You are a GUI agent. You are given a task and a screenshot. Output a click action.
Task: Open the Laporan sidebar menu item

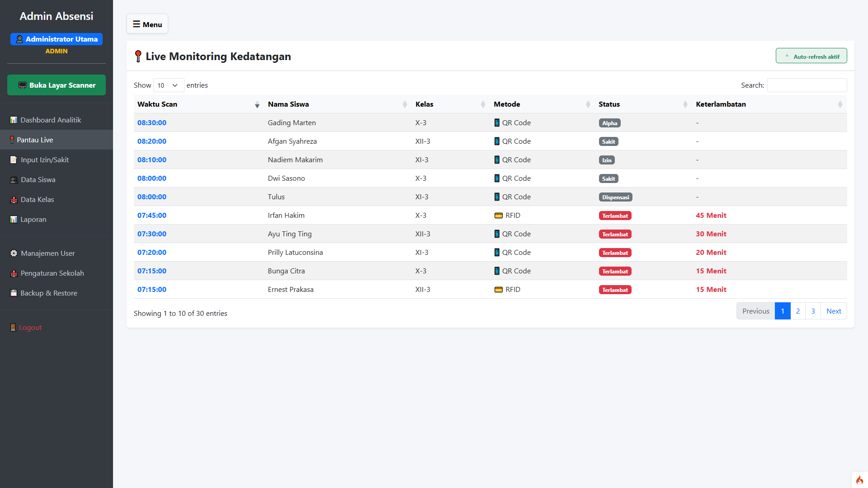coord(33,220)
